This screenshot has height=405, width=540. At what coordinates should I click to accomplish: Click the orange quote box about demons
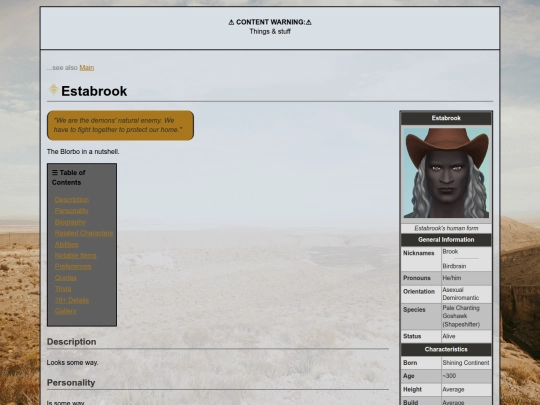(x=120, y=125)
